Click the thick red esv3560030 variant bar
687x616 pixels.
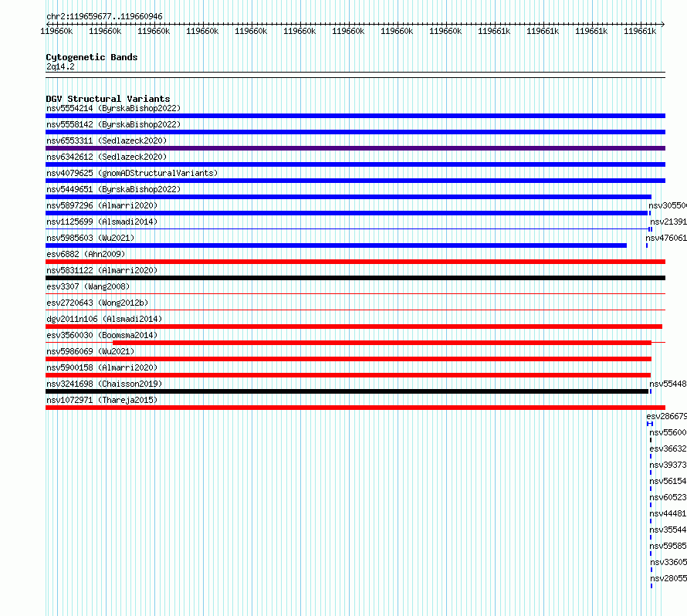(x=382, y=343)
